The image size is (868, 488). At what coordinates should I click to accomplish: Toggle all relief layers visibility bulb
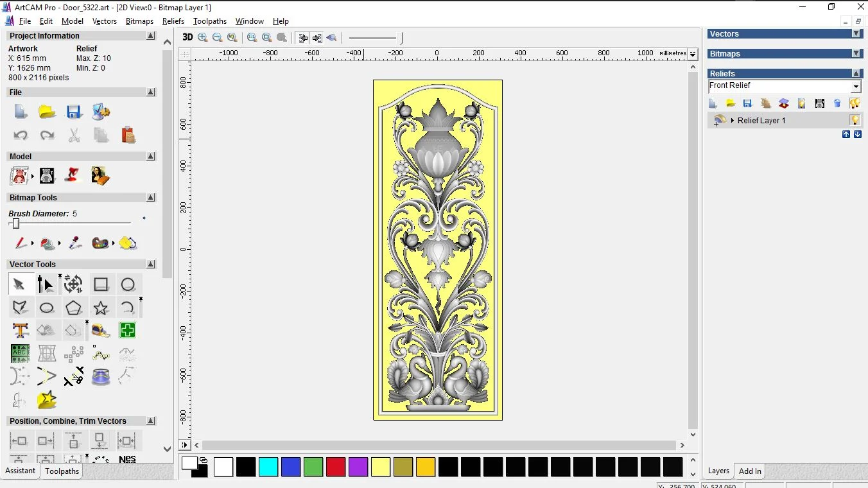(855, 103)
